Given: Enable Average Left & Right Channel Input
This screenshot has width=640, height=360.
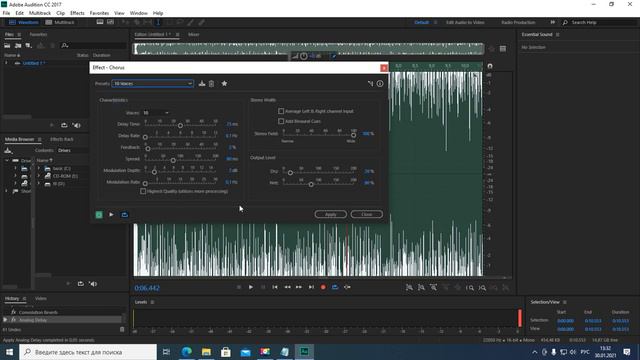Looking at the screenshot, I should click(281, 111).
